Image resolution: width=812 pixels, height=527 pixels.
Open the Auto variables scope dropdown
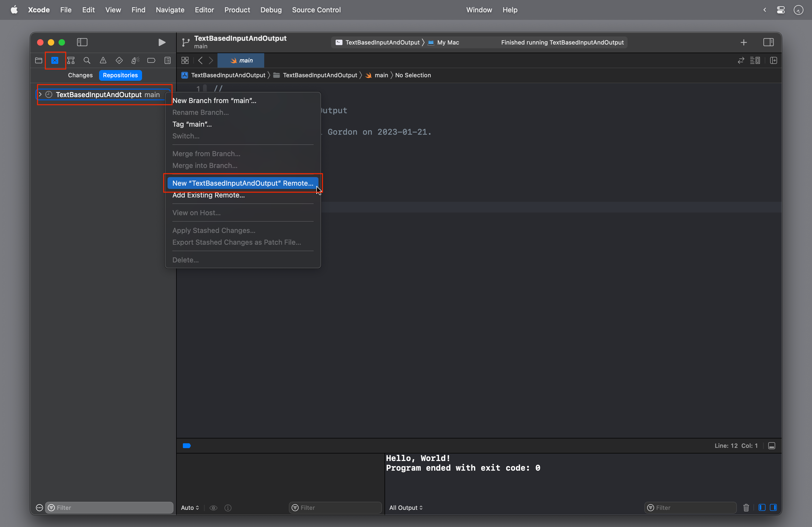pyautogui.click(x=190, y=508)
